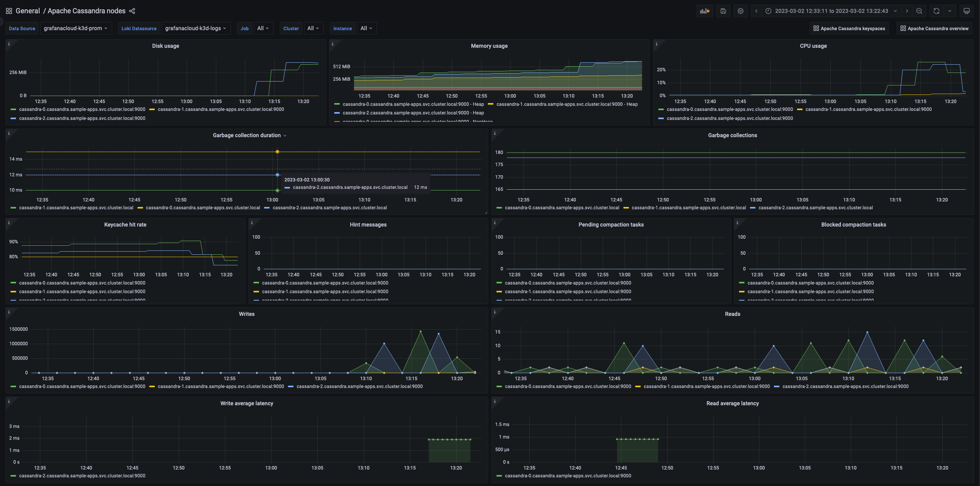
Task: Expand the Cluster dropdown selector
Action: [312, 28]
